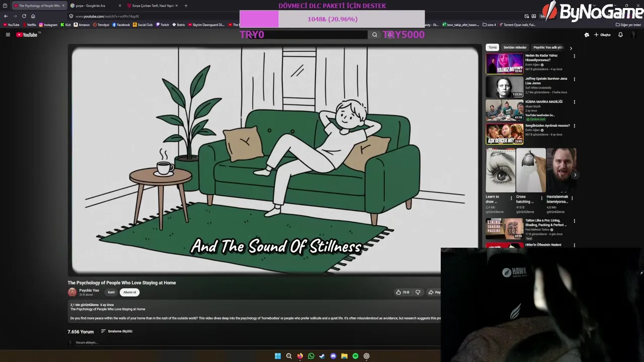Close the Psychology of People video tab

coord(63,6)
